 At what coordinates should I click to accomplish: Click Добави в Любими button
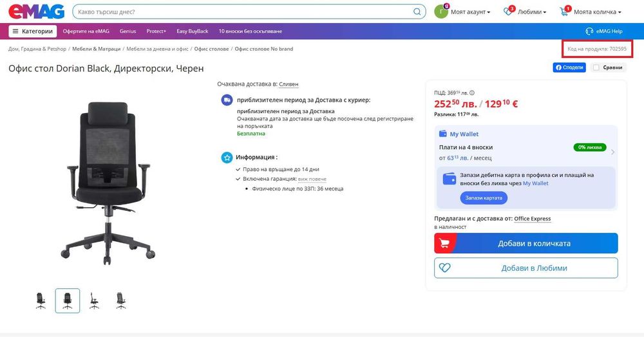pyautogui.click(x=526, y=268)
